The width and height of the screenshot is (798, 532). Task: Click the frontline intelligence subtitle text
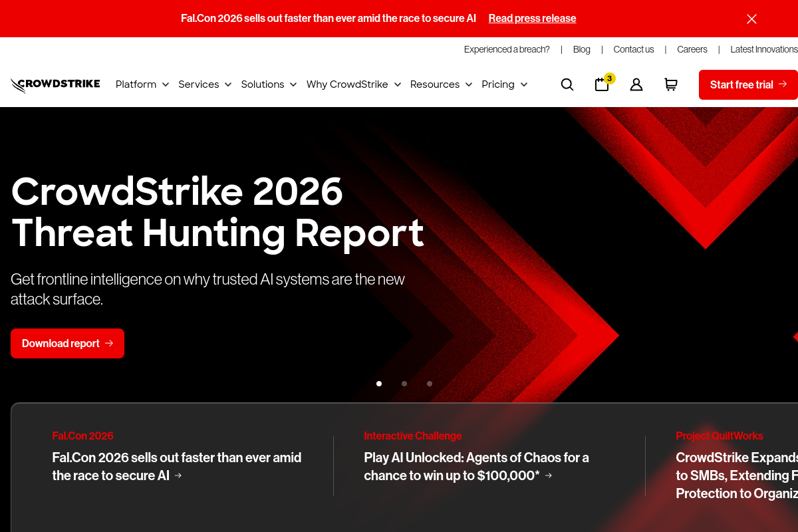pyautogui.click(x=207, y=289)
